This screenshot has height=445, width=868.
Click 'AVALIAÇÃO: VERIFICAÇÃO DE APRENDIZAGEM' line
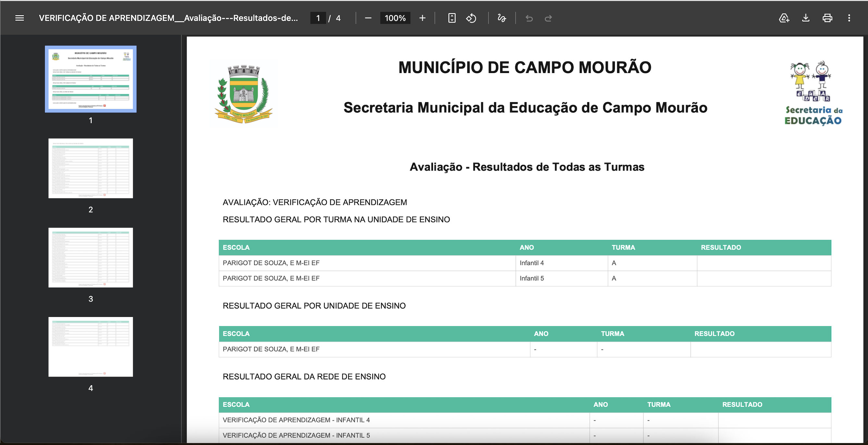click(315, 202)
